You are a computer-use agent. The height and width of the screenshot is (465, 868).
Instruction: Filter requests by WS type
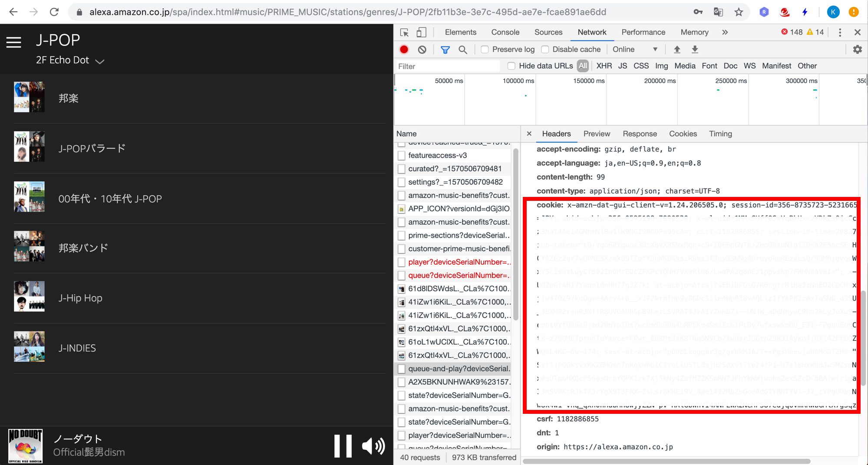pos(749,66)
